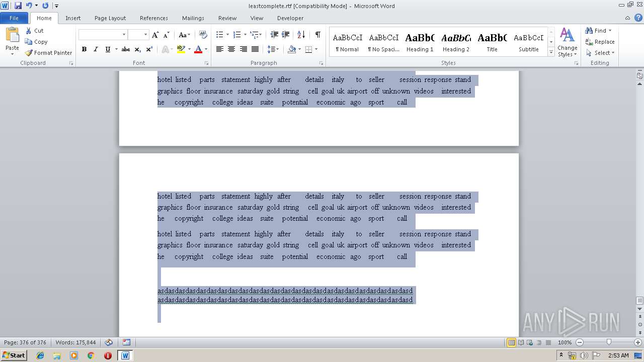Expand the Styles gallery More arrow
The image size is (644, 362).
[551, 52]
